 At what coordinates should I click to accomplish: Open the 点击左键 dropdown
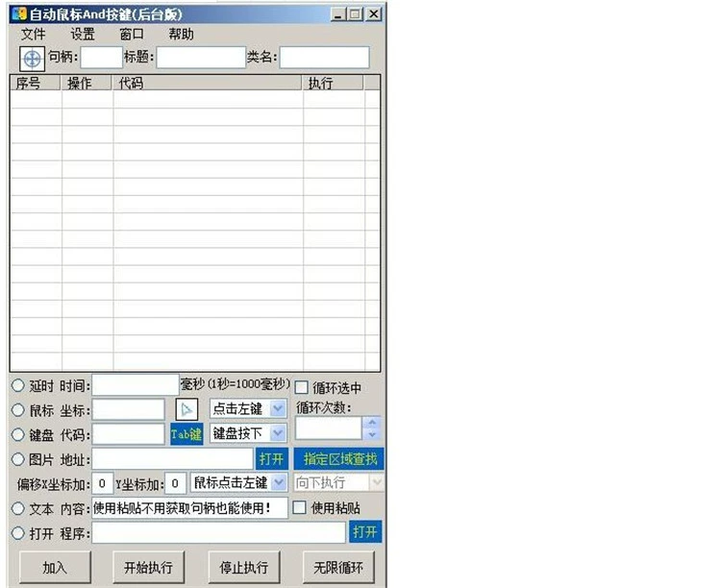278,408
